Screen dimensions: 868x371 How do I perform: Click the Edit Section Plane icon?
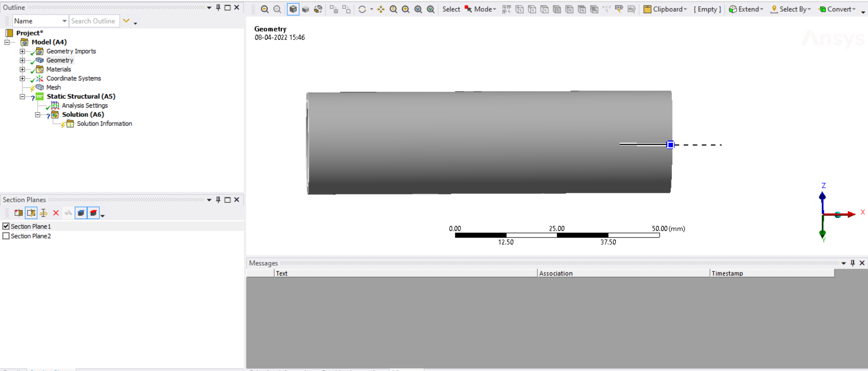click(31, 213)
